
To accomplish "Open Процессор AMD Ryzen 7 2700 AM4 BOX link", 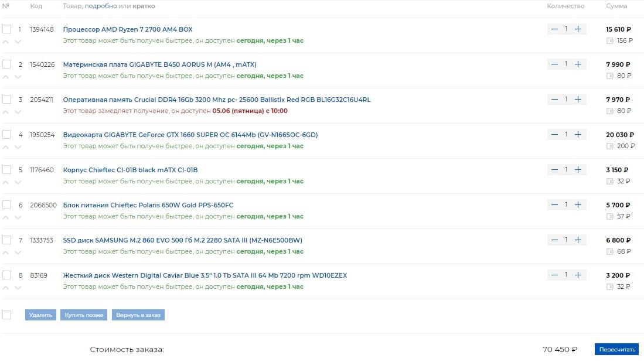I will [128, 29].
